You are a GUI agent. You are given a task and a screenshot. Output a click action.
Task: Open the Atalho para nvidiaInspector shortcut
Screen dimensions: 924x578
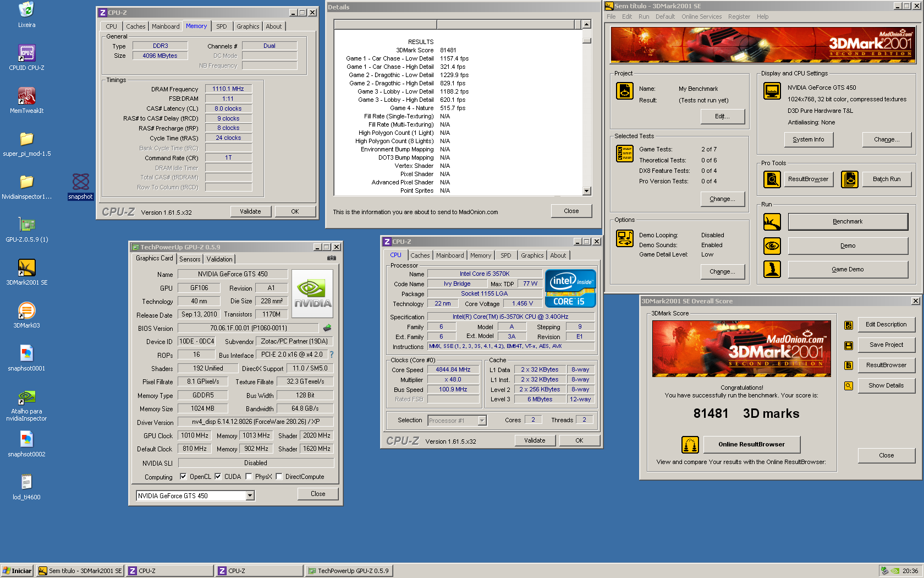pyautogui.click(x=26, y=396)
